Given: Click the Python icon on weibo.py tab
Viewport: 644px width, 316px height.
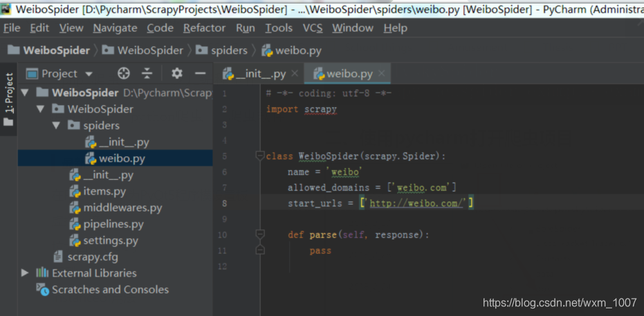Looking at the screenshot, I should tap(319, 74).
